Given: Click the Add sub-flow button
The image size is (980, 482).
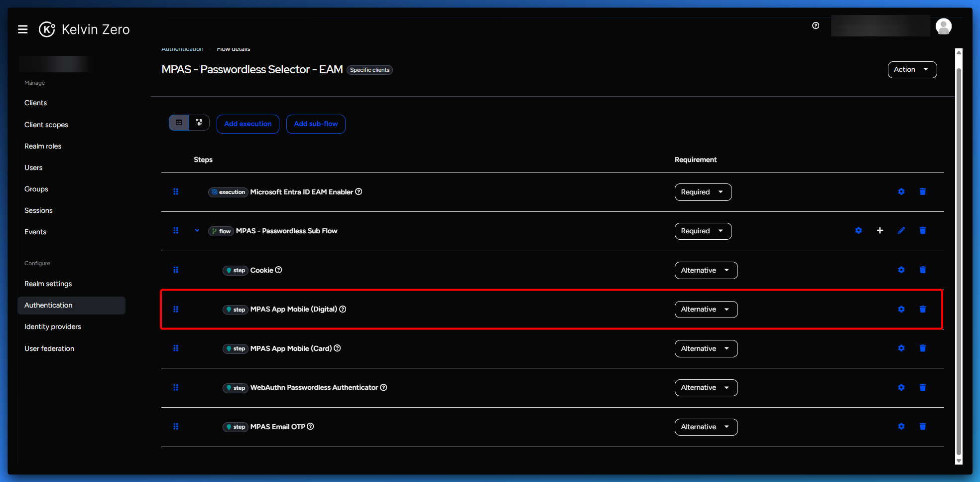Looking at the screenshot, I should tap(316, 124).
